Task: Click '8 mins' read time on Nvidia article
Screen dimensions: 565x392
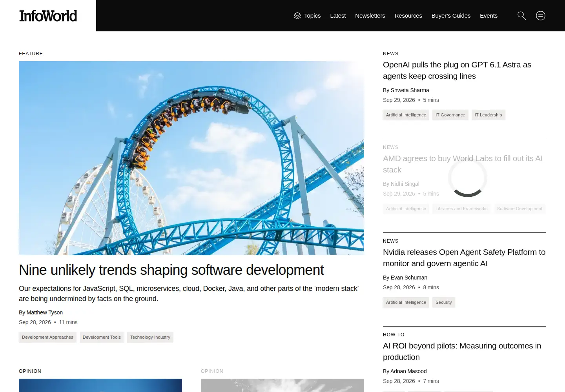Action: pos(431,287)
